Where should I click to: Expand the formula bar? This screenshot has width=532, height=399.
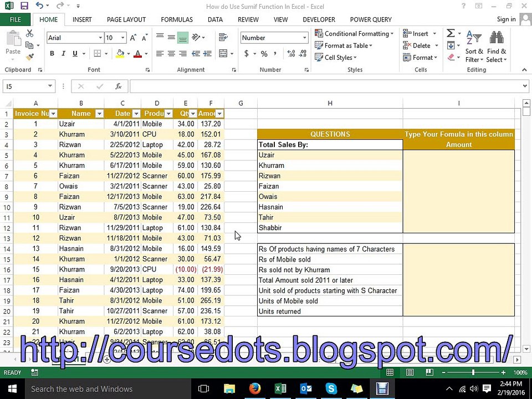tap(525, 86)
